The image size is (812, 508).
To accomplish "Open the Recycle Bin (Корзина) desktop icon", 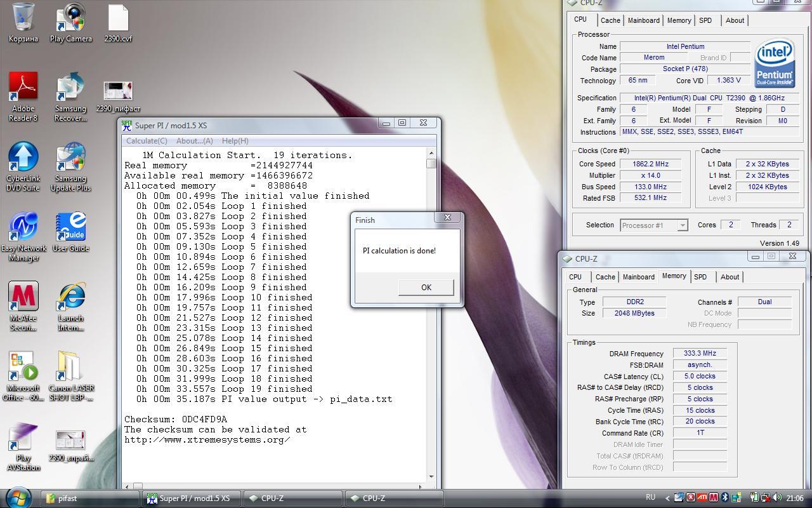I will click(23, 23).
